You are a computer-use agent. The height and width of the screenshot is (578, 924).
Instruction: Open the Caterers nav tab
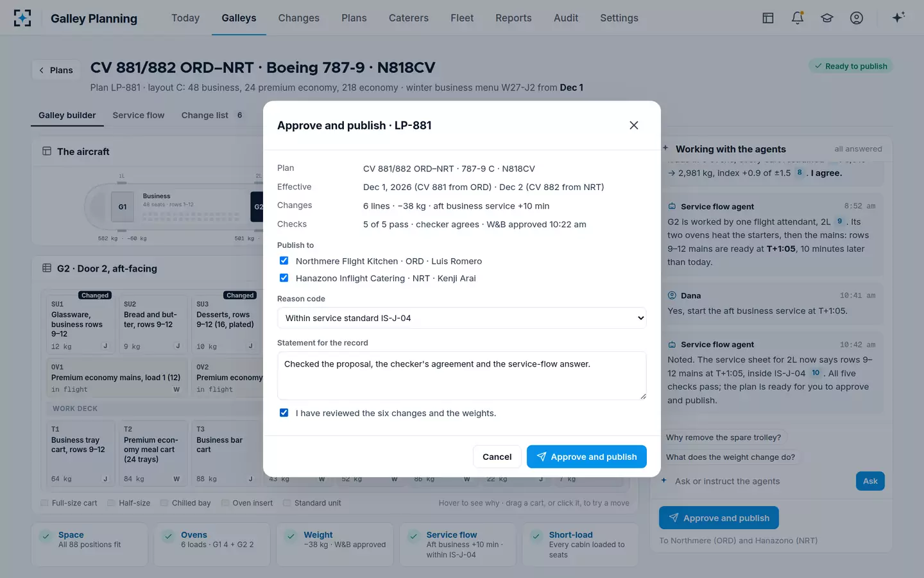409,18
